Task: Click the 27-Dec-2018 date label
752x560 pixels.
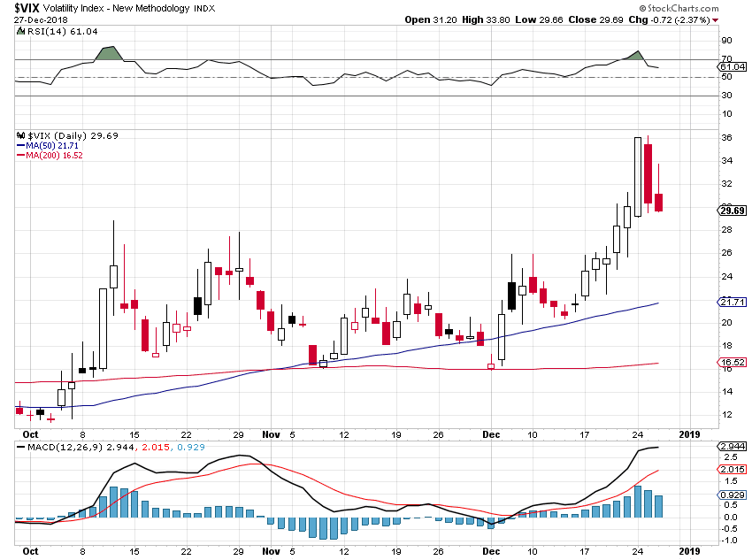Action: [41, 20]
